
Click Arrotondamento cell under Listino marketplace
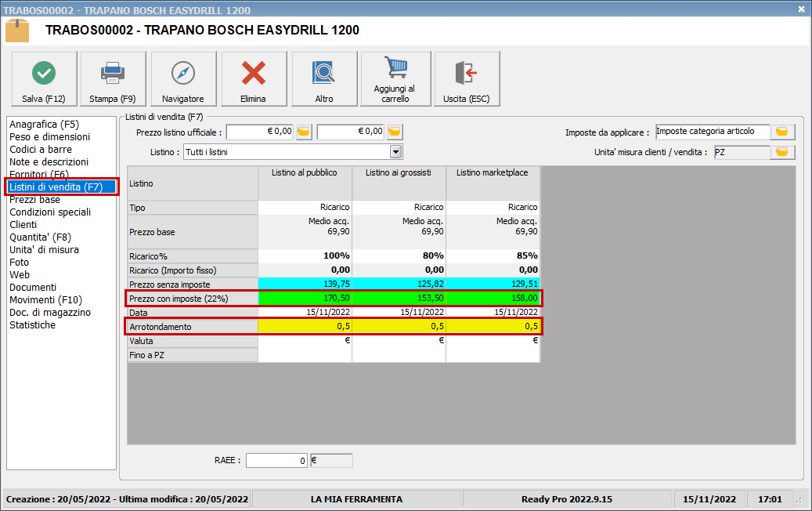tap(493, 327)
